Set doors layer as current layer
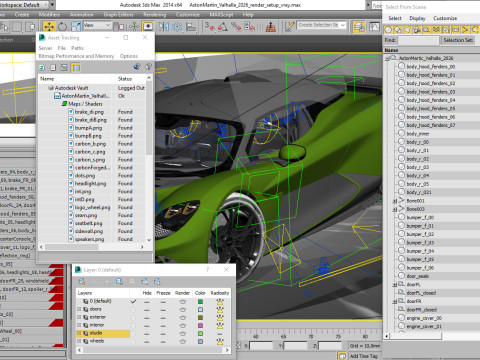Image resolution: width=480 pixels, height=360 pixels. pos(133,309)
